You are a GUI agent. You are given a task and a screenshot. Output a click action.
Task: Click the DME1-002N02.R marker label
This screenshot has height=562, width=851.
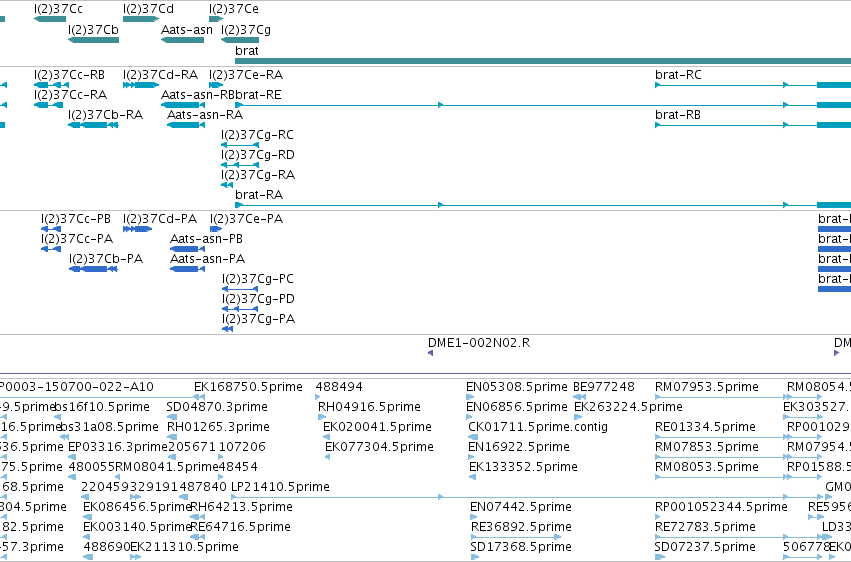[479, 343]
